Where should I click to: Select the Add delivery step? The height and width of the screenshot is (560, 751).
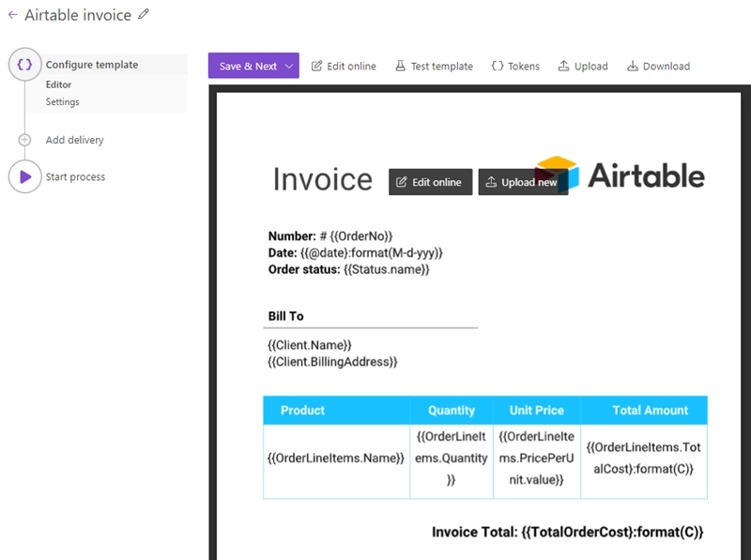click(x=75, y=140)
